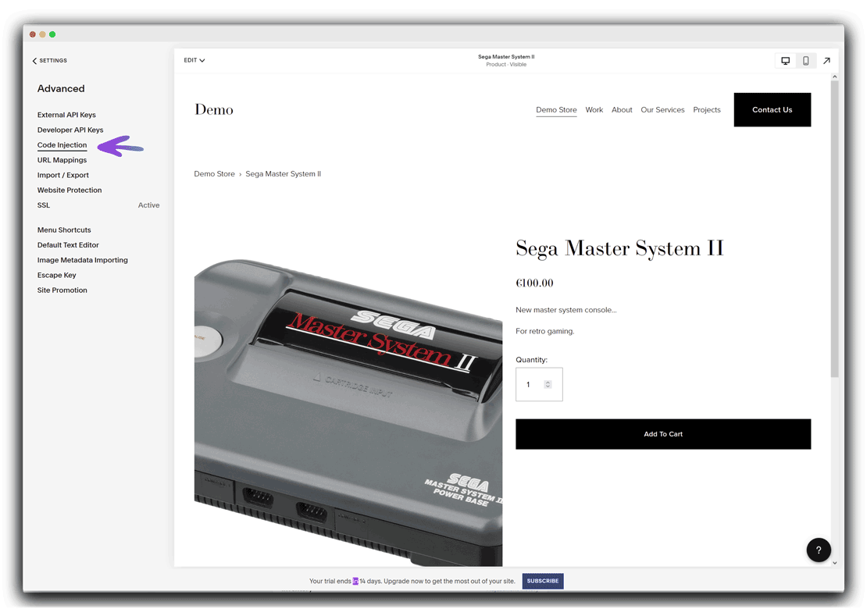Open Site Promotion setting

tap(62, 290)
